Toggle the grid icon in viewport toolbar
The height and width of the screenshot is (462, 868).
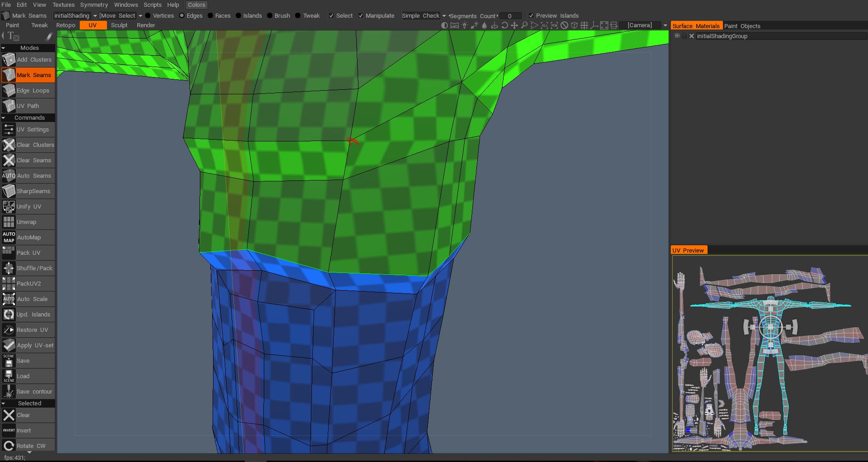tap(584, 25)
